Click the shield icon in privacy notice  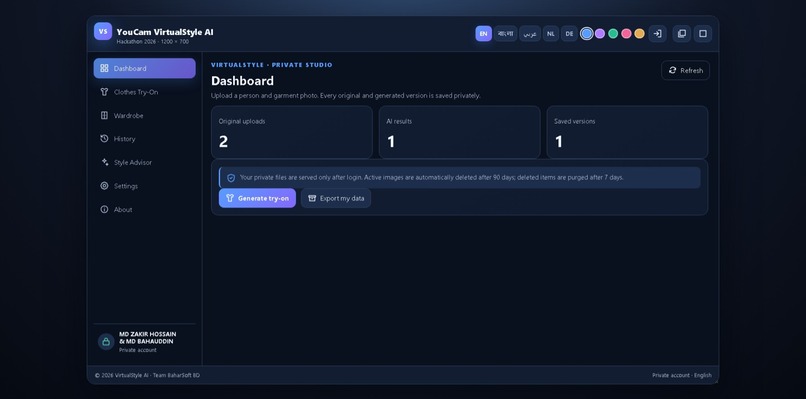(x=231, y=178)
